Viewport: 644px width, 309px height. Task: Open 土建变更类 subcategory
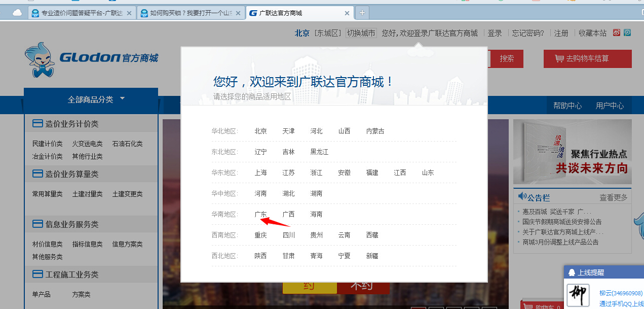[x=127, y=194]
